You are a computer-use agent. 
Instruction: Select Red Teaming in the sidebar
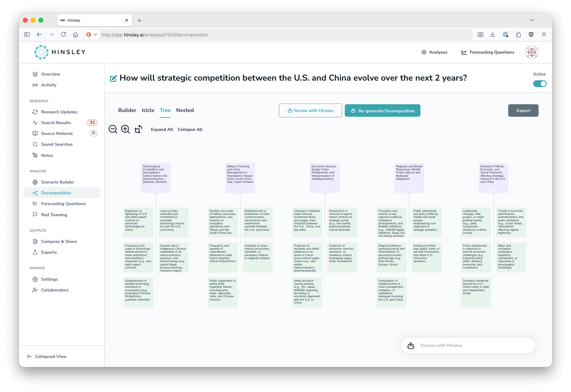[x=54, y=215]
